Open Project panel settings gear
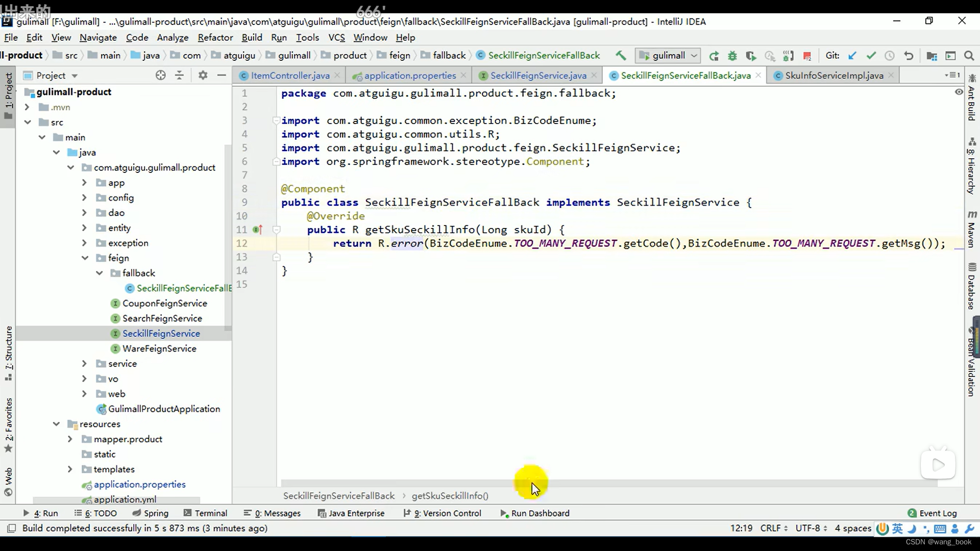The image size is (980, 551). coord(203,76)
